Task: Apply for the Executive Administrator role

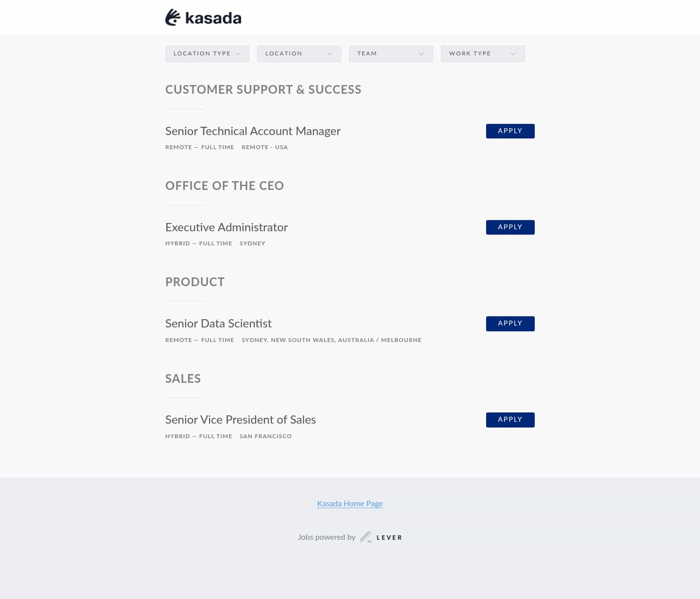Action: [x=510, y=227]
